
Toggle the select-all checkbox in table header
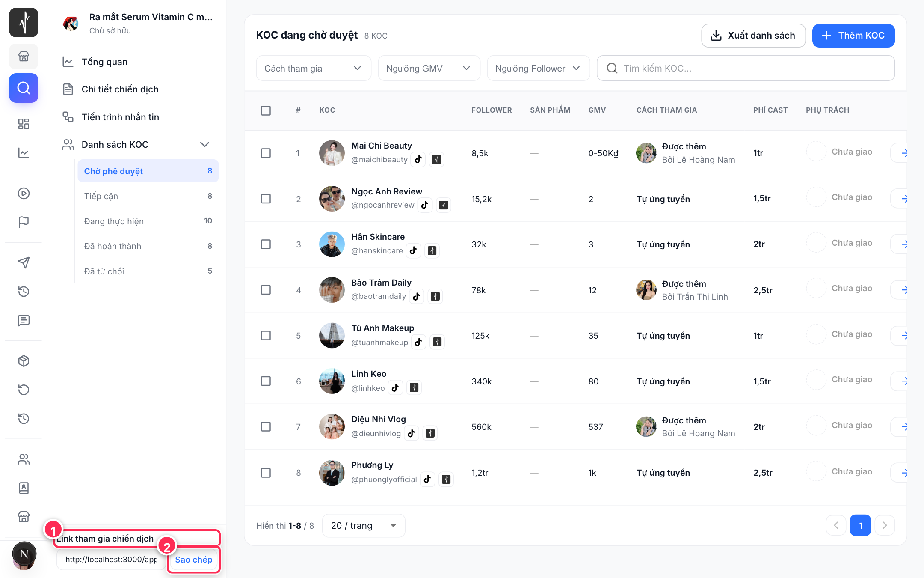point(266,110)
